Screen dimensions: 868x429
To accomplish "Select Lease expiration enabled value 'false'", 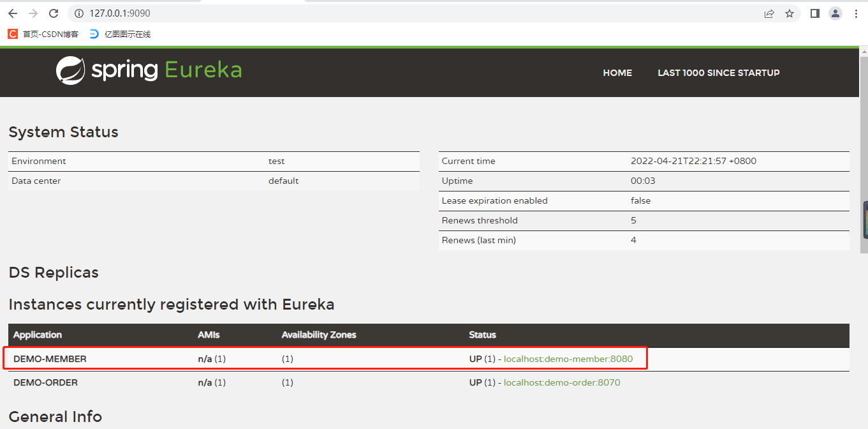I will click(640, 200).
